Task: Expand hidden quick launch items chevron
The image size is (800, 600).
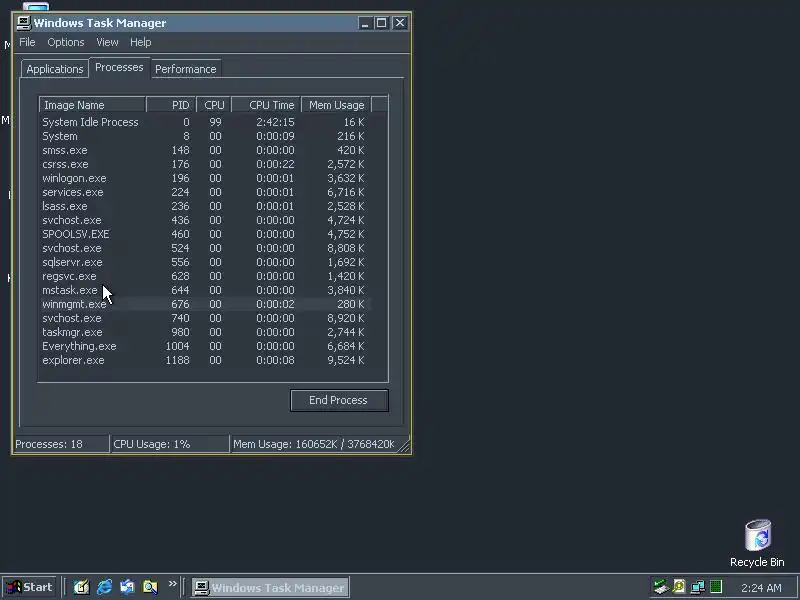Action: [x=172, y=583]
